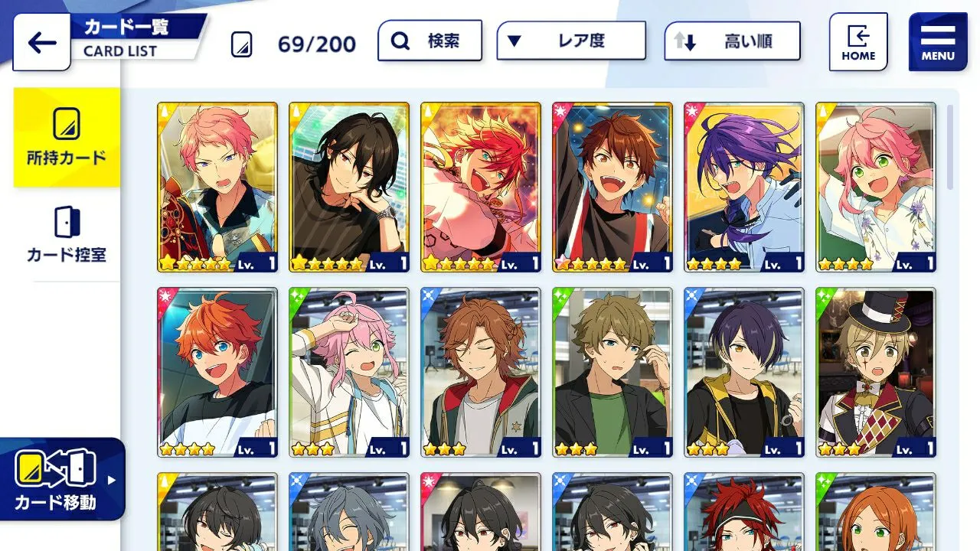
Task: Open the purple-haired four-star card
Action: [x=744, y=187]
